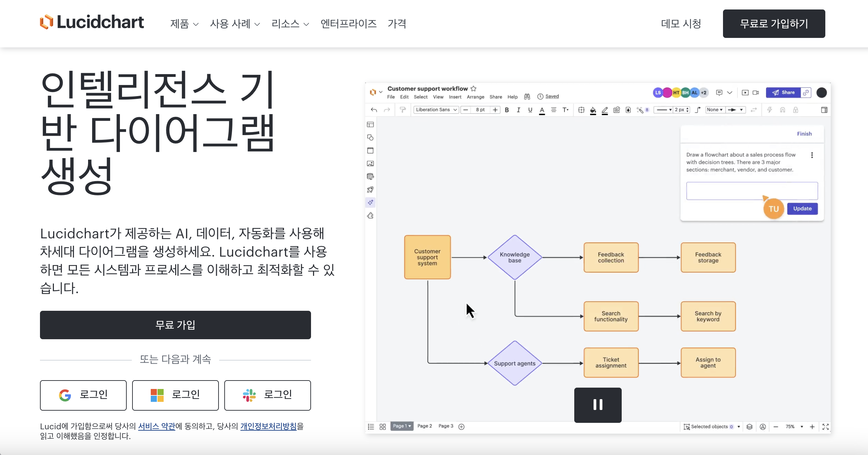The image size is (868, 455).
Task: Toggle italic formatting
Action: coord(518,110)
